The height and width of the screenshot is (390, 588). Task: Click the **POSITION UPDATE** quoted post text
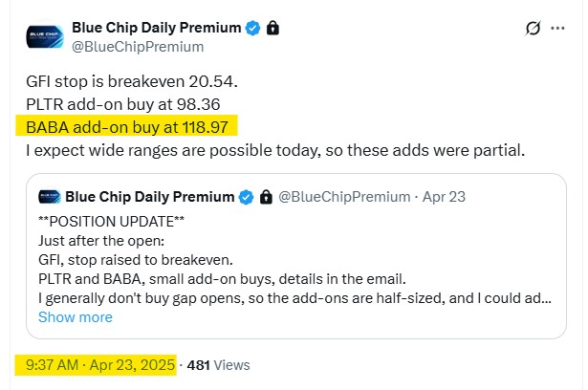point(111,222)
